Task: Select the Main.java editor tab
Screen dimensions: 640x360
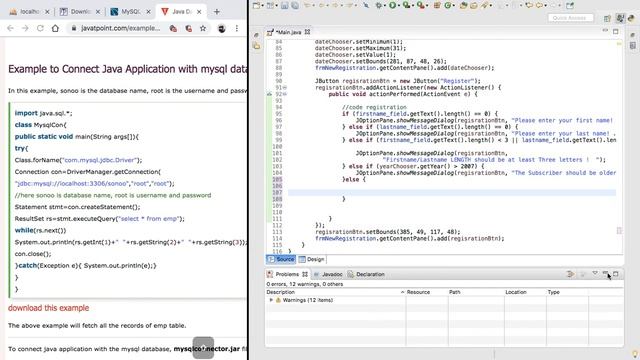Action: (289, 32)
